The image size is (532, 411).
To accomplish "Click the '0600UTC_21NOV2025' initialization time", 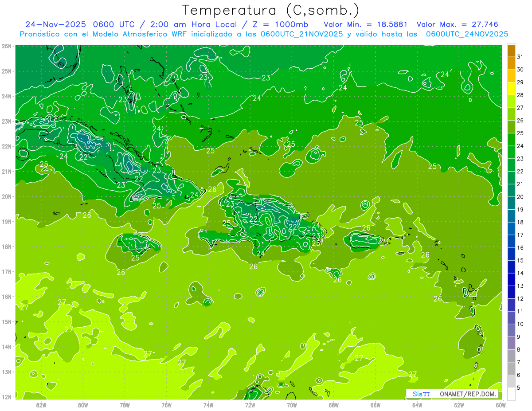I will pos(302,34).
